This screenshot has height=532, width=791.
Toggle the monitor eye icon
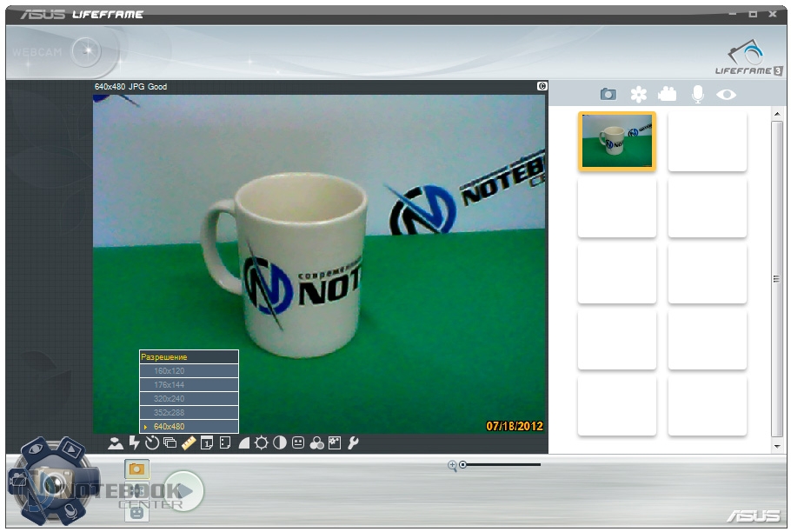[726, 94]
